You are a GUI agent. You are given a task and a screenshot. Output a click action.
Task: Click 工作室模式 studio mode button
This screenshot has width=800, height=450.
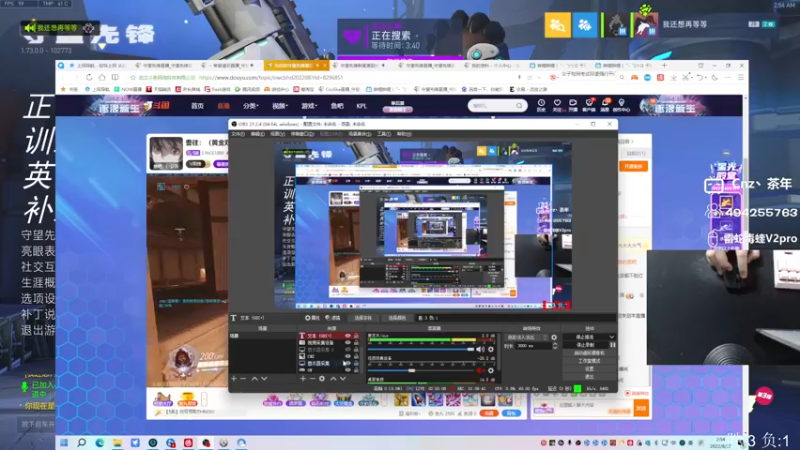tap(589, 361)
